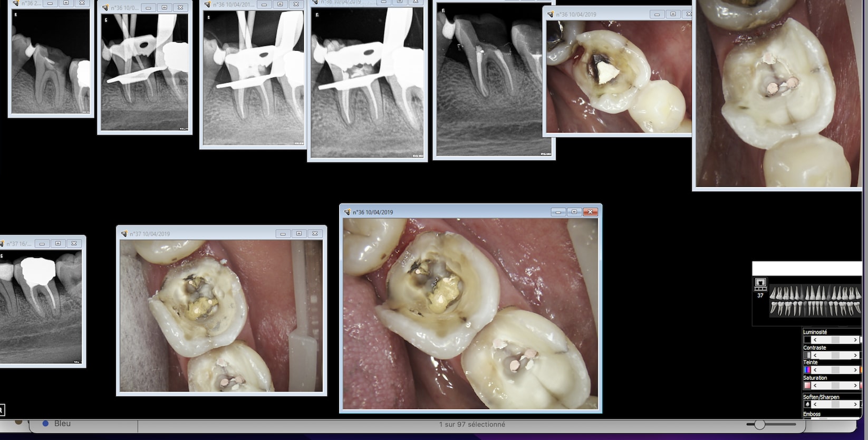Click the tooth 37 film-strip icon
868x440 pixels.
tap(760, 283)
